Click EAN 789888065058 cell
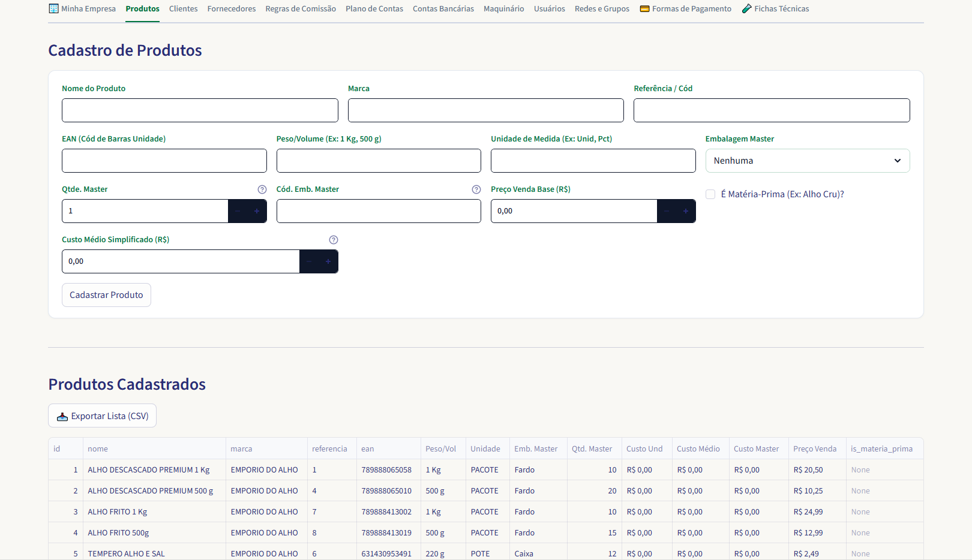Screen dimensions: 972x560 [389, 469]
